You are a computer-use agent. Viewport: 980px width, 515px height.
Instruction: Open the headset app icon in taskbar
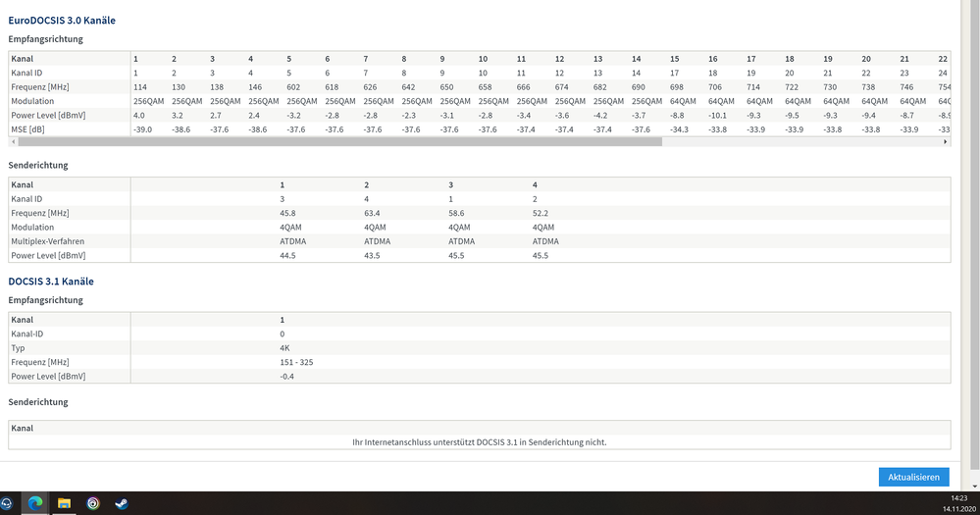pyautogui.click(x=6, y=503)
